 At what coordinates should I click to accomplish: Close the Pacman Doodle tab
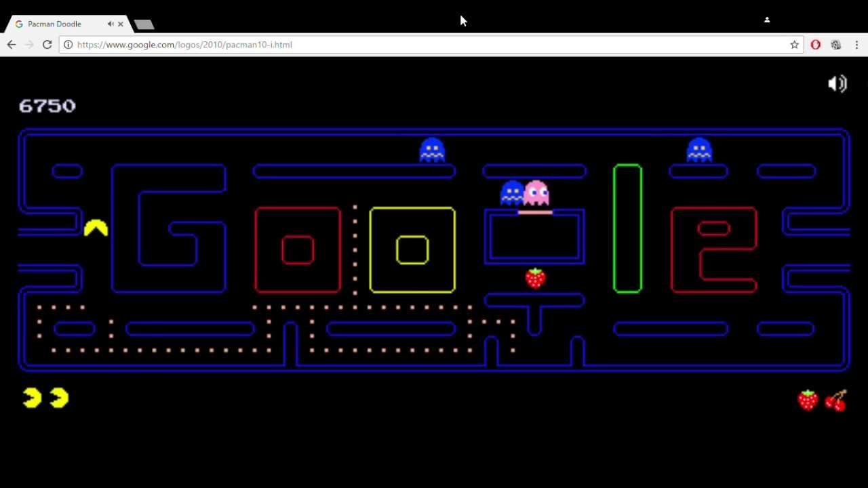[121, 24]
